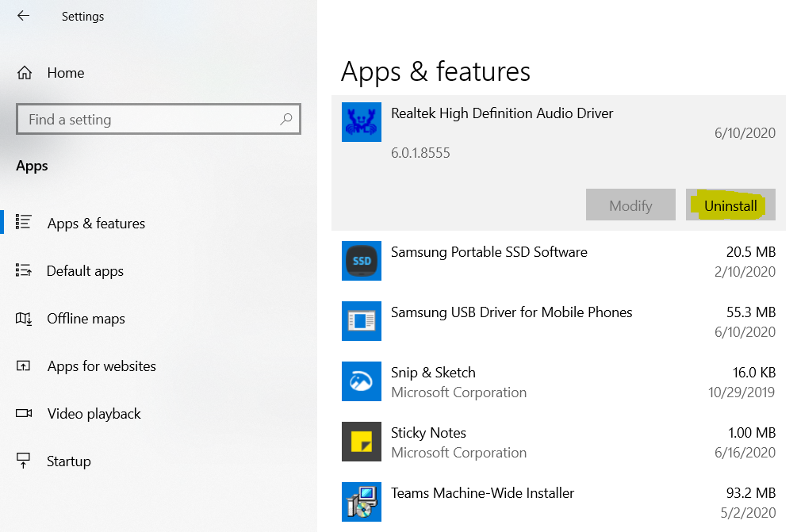Click the Startup sidebar icon

(23, 461)
